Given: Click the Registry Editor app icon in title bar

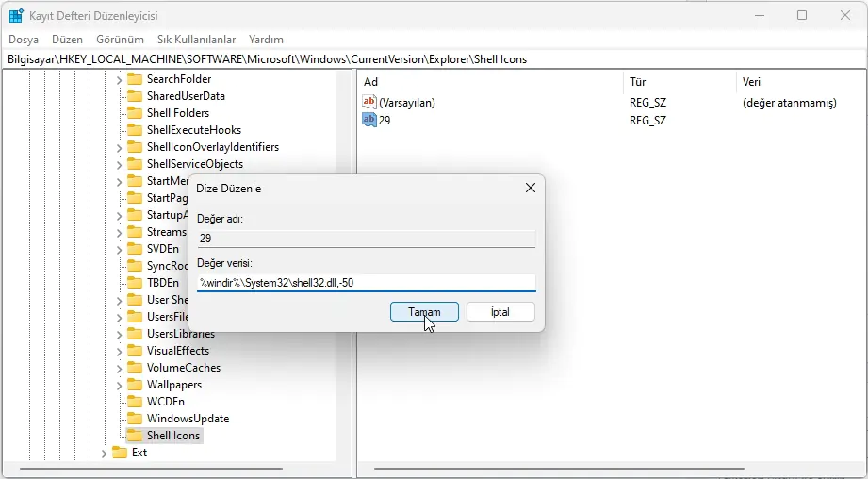Looking at the screenshot, I should point(16,15).
